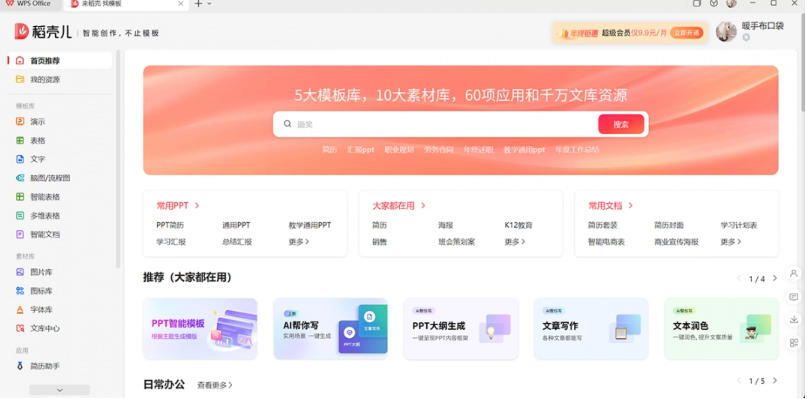The height and width of the screenshot is (399, 807).
Task: Click the 简历助手 icon
Action: pos(20,366)
